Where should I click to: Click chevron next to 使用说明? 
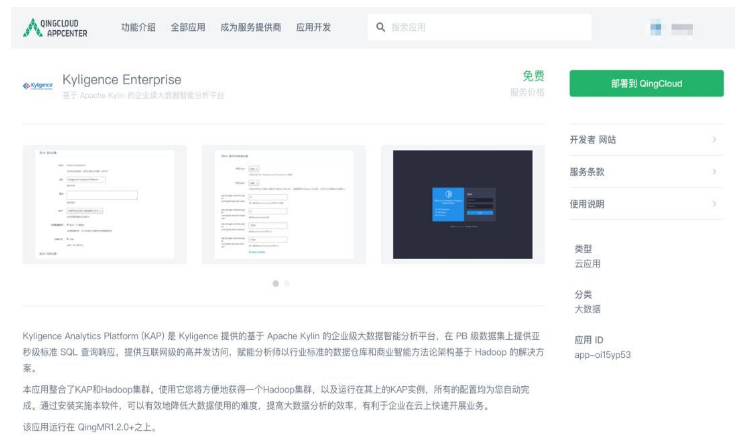click(x=714, y=204)
